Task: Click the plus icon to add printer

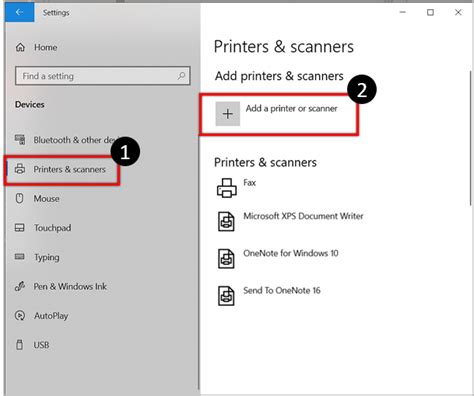Action: click(228, 114)
